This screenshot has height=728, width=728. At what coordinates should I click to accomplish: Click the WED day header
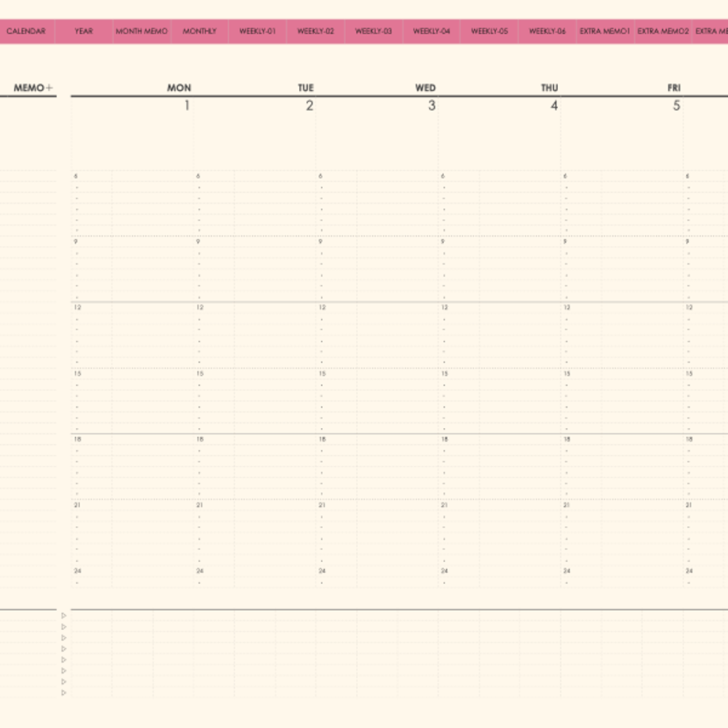click(425, 88)
